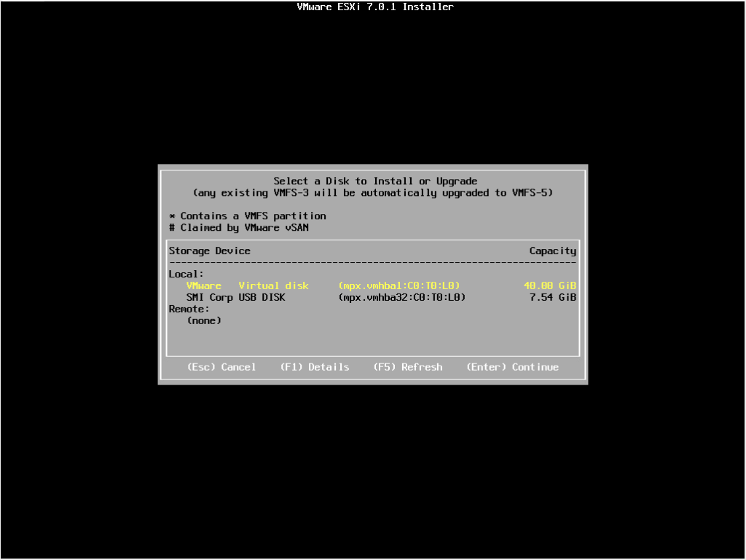Click (Enter) Continue to proceed
746x560 pixels.
[x=512, y=367]
